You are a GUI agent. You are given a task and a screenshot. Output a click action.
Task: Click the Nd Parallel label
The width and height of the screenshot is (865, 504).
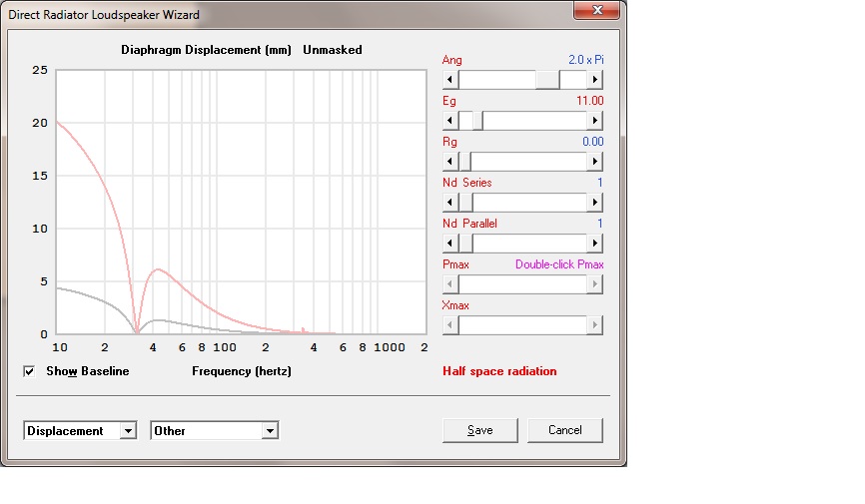click(469, 224)
